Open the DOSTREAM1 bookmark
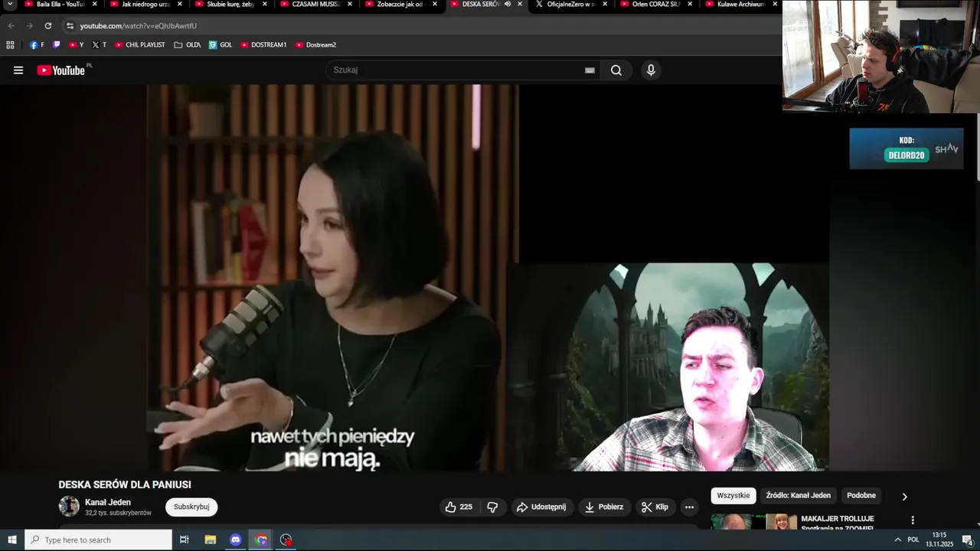Viewport: 980px width, 551px height. point(263,45)
